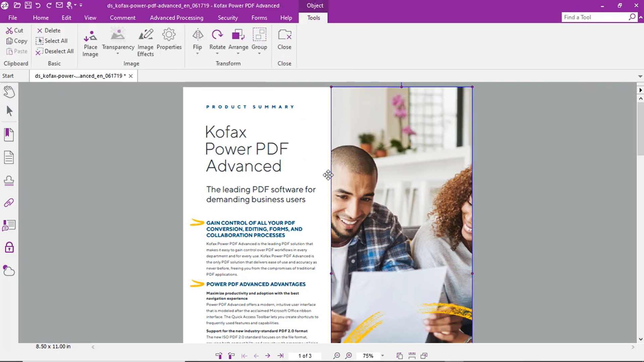Open the Security tab

228,18
